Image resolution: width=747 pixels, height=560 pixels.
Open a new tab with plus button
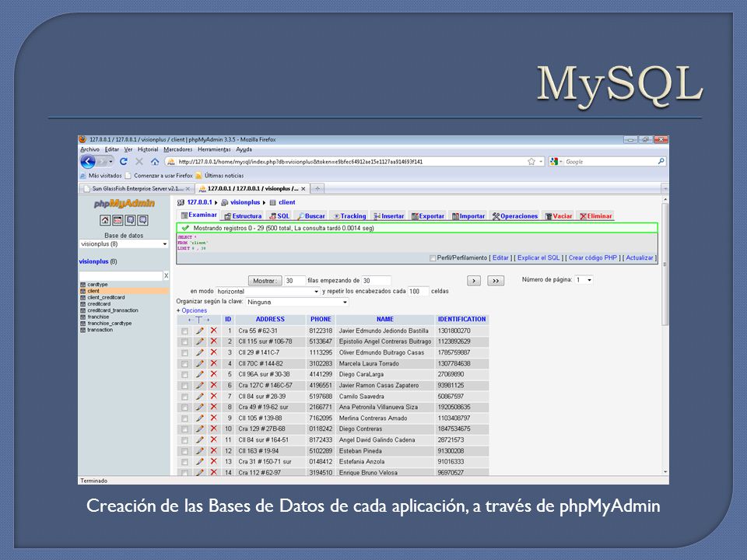point(317,188)
